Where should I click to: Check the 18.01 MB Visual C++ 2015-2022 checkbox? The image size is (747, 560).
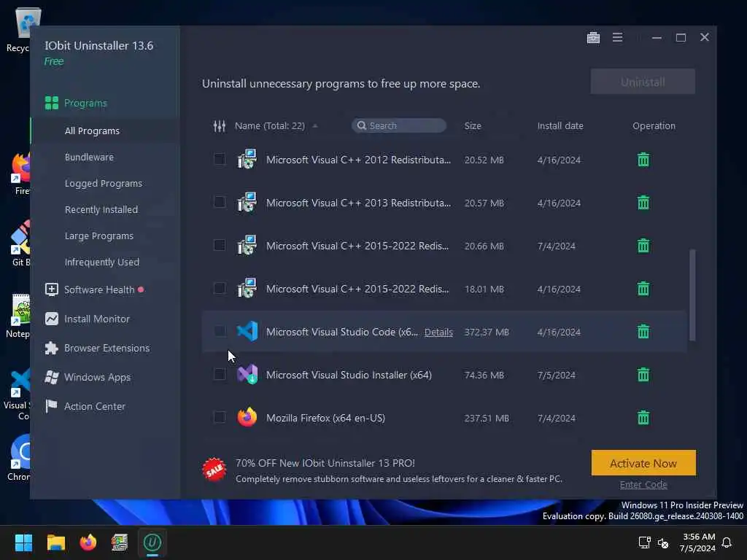pos(220,288)
